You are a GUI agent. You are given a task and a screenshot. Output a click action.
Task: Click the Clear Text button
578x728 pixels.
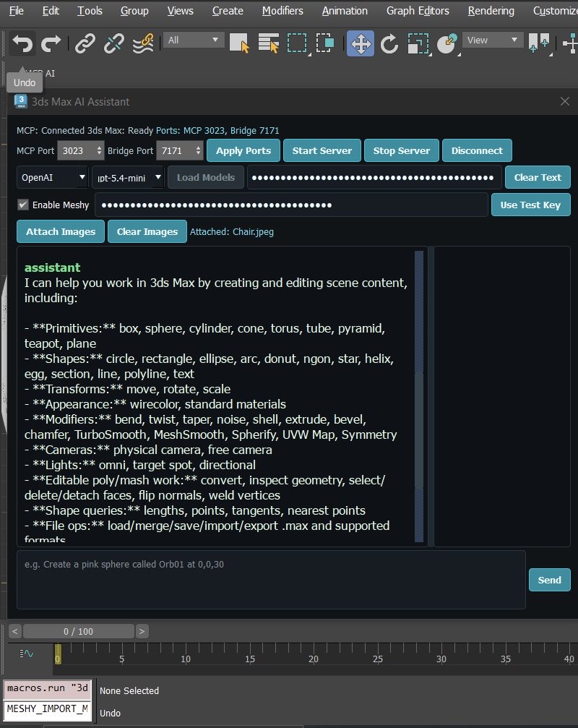[x=538, y=177]
